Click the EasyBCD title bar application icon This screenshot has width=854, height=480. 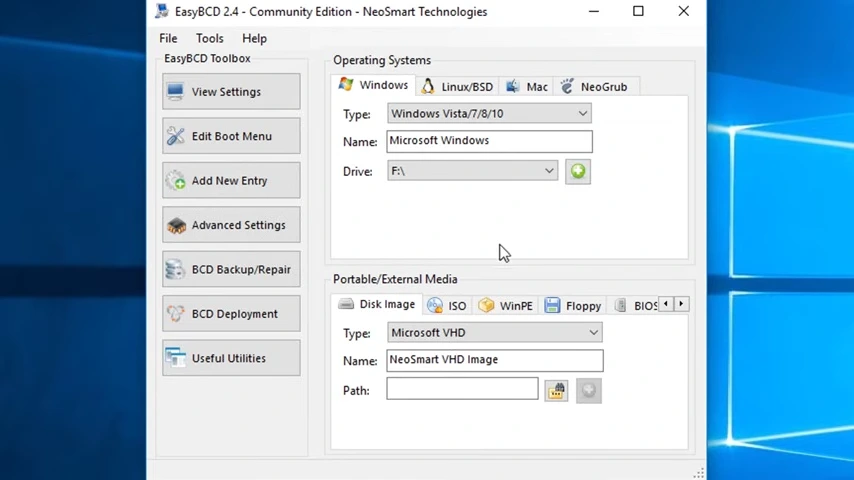tap(162, 11)
